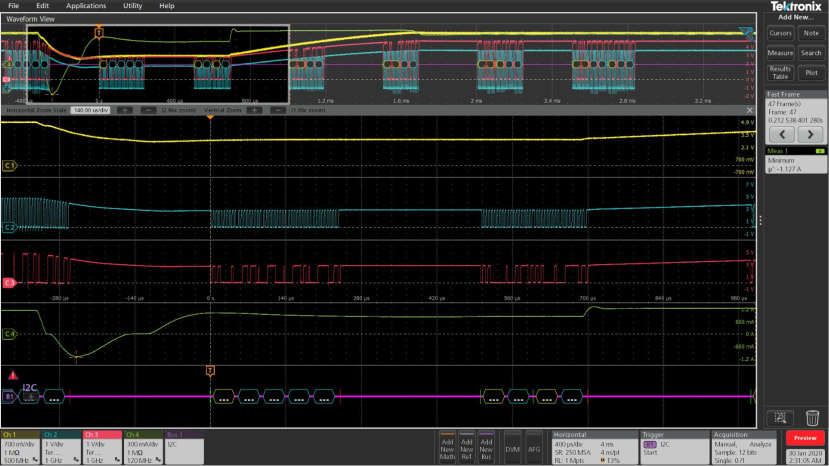
Task: Click the Measure button
Action: pos(780,53)
